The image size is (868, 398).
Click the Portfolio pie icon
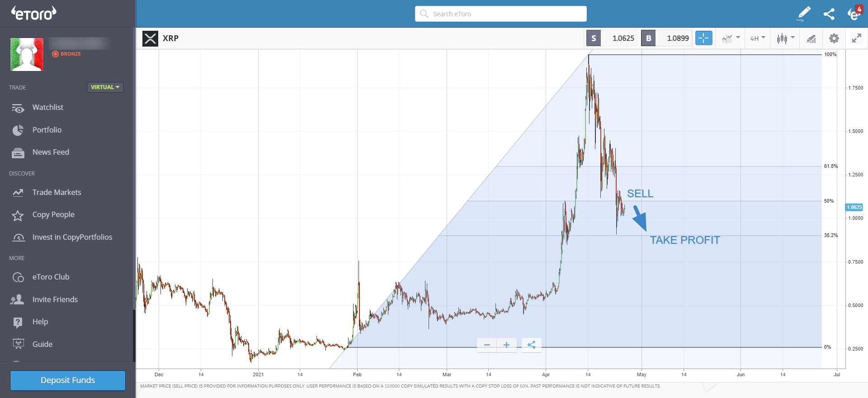click(18, 130)
